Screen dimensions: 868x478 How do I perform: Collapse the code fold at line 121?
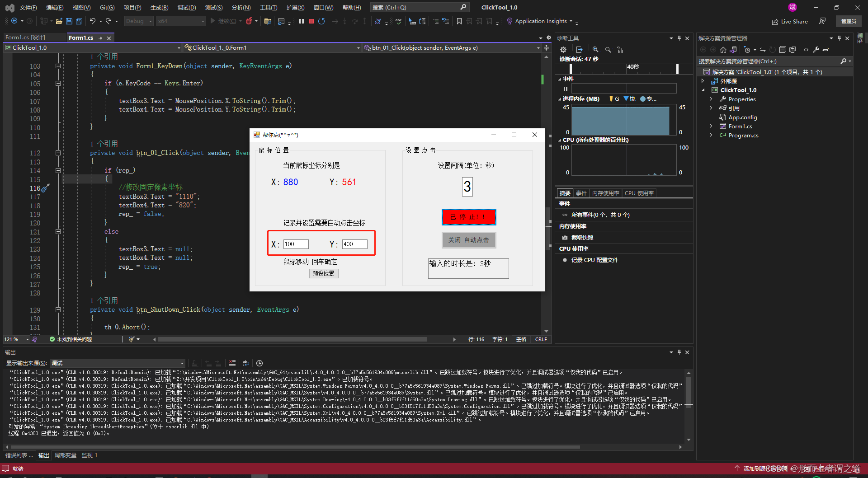[58, 232]
